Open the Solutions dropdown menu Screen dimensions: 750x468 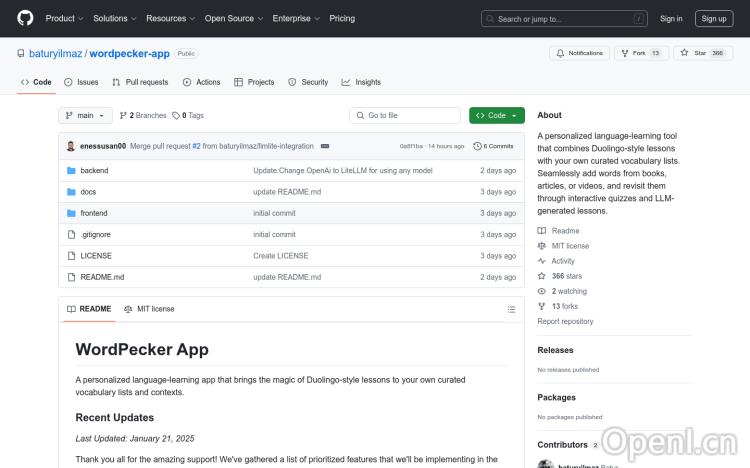tap(114, 18)
